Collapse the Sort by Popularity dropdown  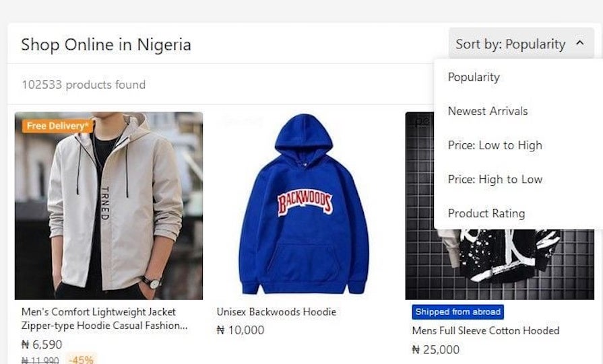[510, 44]
